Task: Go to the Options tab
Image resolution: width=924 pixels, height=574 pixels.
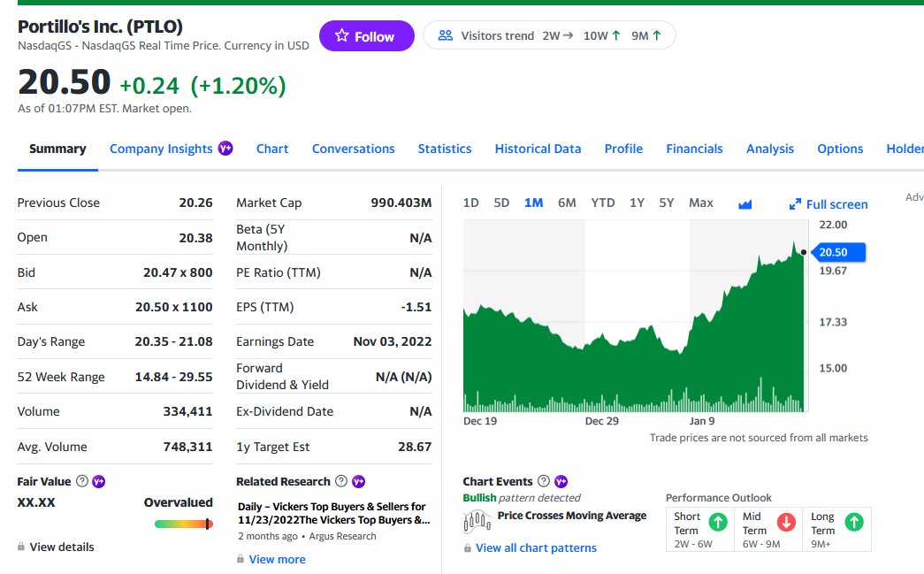Action: coord(840,149)
